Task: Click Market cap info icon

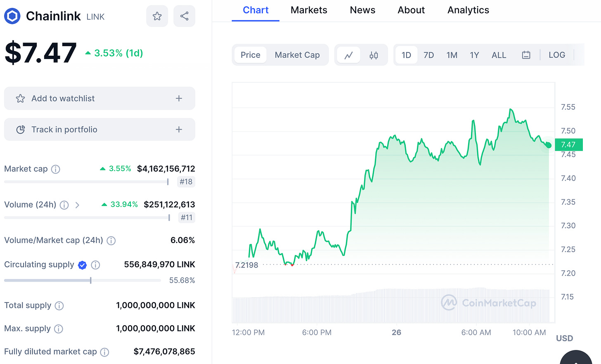Action: [x=55, y=169]
